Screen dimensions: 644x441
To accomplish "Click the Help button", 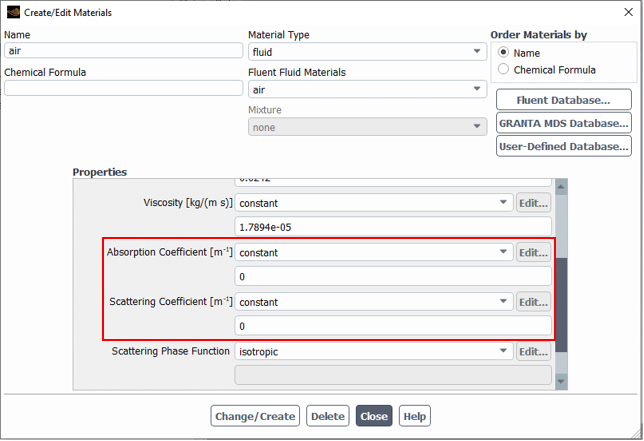I will (x=414, y=416).
